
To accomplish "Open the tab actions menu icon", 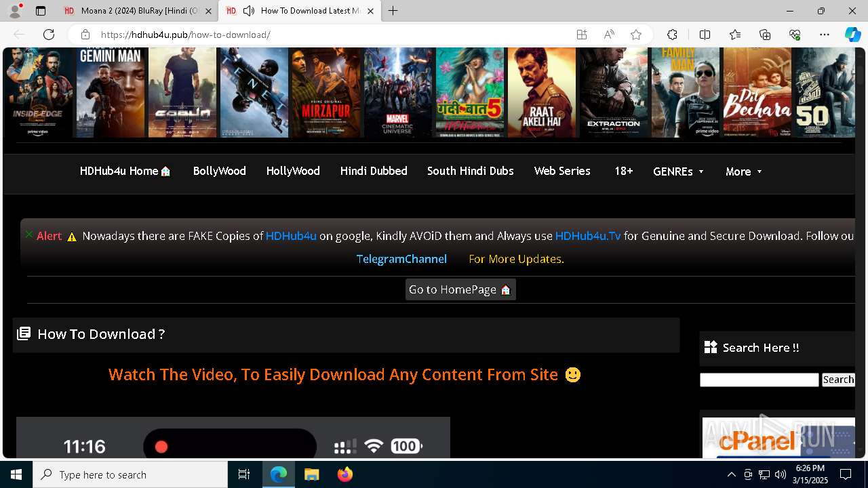I will click(x=41, y=11).
